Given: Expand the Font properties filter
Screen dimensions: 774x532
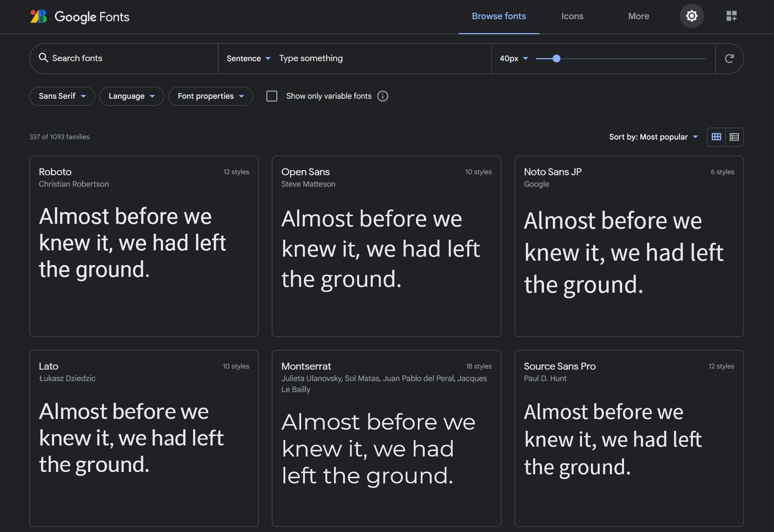Looking at the screenshot, I should (211, 96).
